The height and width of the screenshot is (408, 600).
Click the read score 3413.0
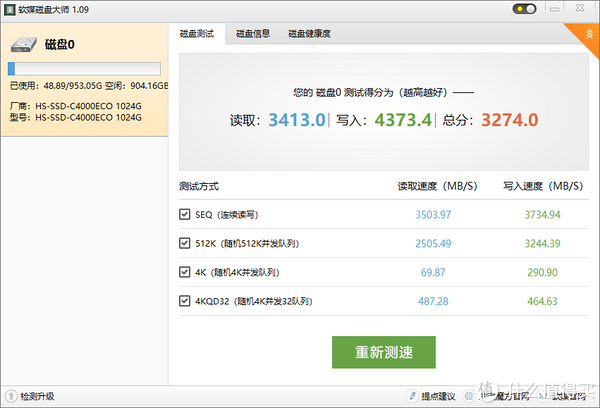[x=297, y=120]
